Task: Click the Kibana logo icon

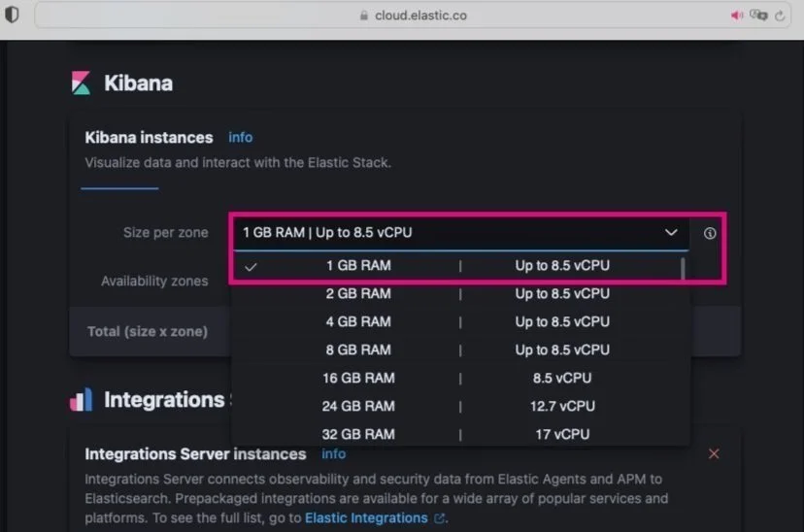Action: [x=82, y=83]
